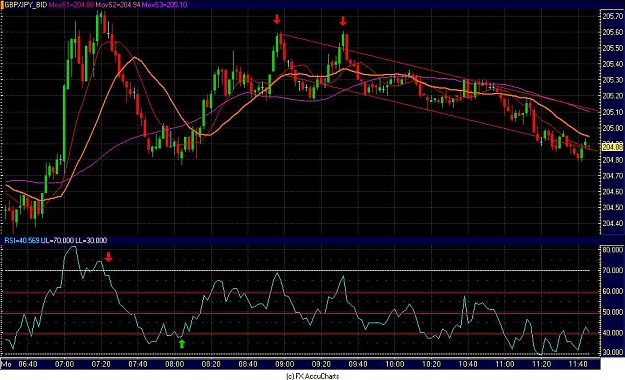This screenshot has height=380, width=625.
Task: Select the MovS3=205.10 indicator label
Action: point(165,5)
